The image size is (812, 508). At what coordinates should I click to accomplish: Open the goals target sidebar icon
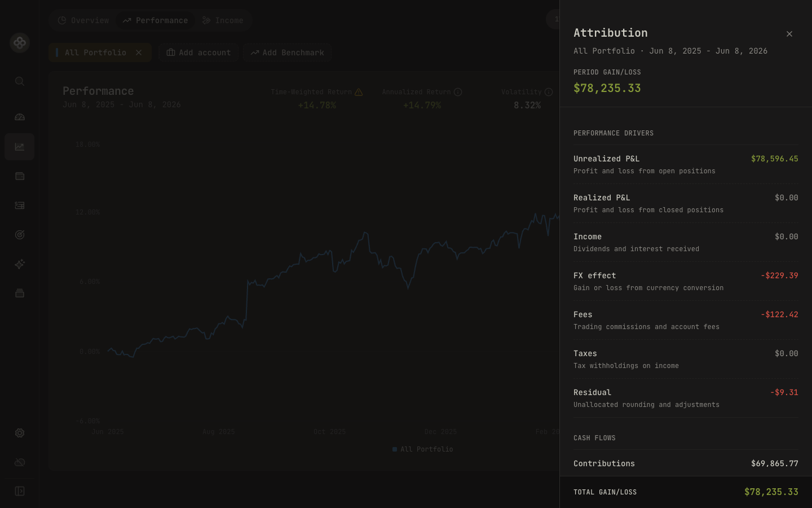tap(20, 235)
